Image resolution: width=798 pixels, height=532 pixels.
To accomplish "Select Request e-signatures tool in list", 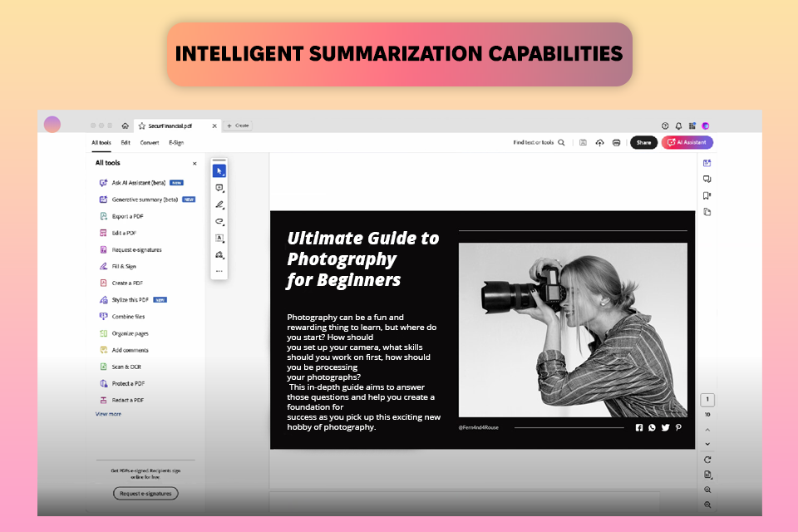I will pos(131,250).
